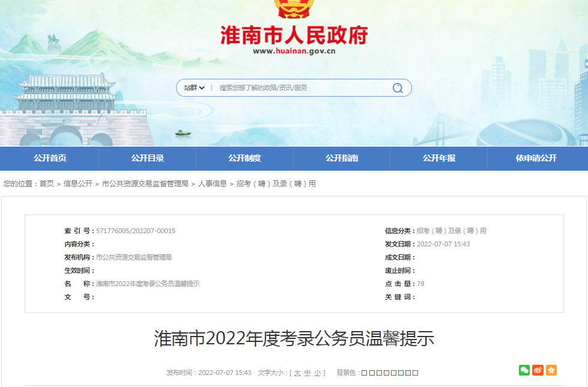Switch to the 公开目录 tab
This screenshot has height=387, width=588.
147,158
